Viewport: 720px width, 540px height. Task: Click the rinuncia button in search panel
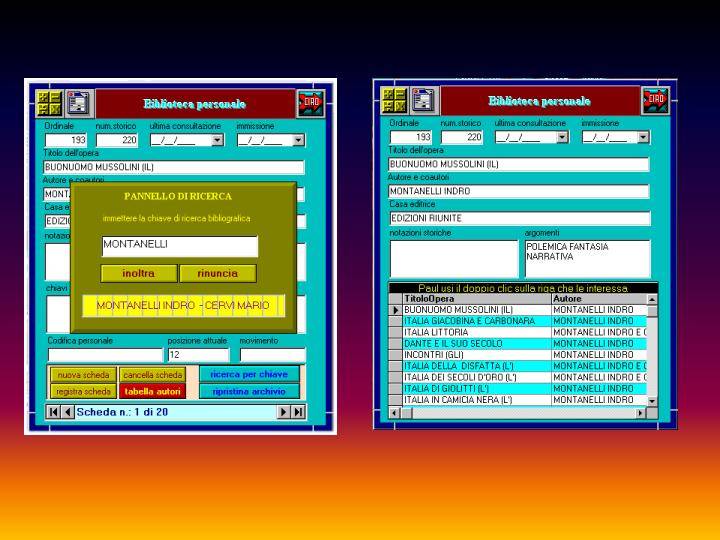[x=218, y=273]
